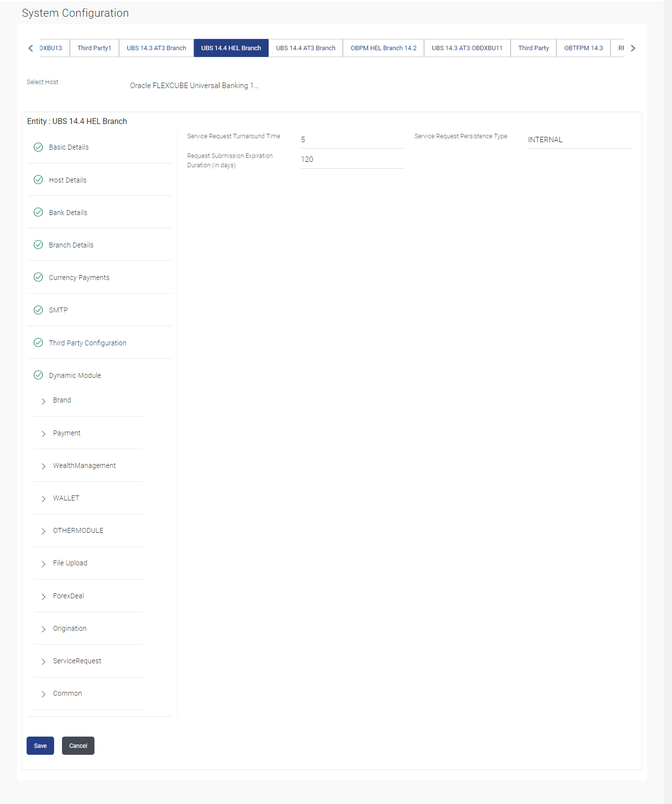This screenshot has width=672, height=804.
Task: Click Branch Details green checkmark icon
Action: coord(38,245)
